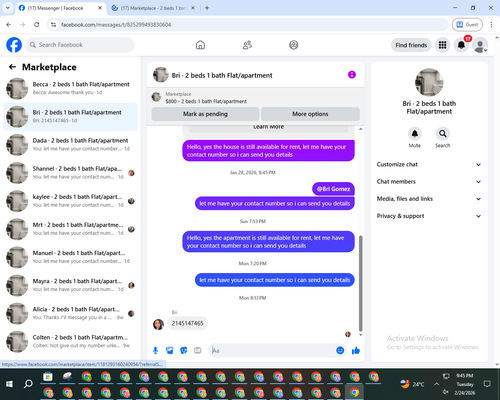The image size is (500, 400).
Task: Click the @Bri Gomez mention bubble
Action: click(x=333, y=189)
